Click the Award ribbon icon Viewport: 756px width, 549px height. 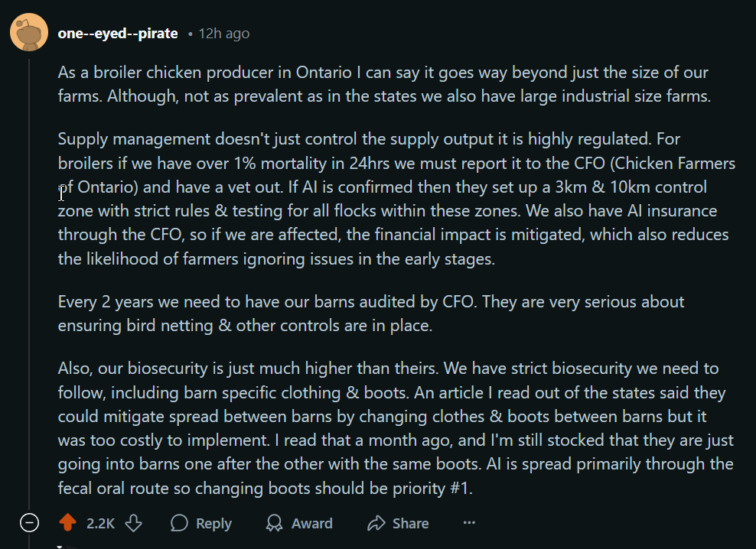tap(274, 523)
